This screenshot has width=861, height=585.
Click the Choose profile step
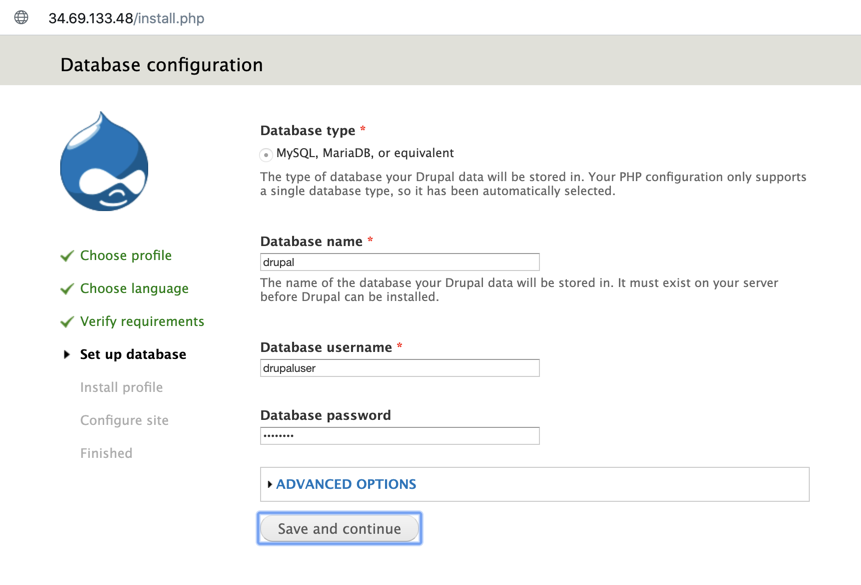tap(126, 256)
